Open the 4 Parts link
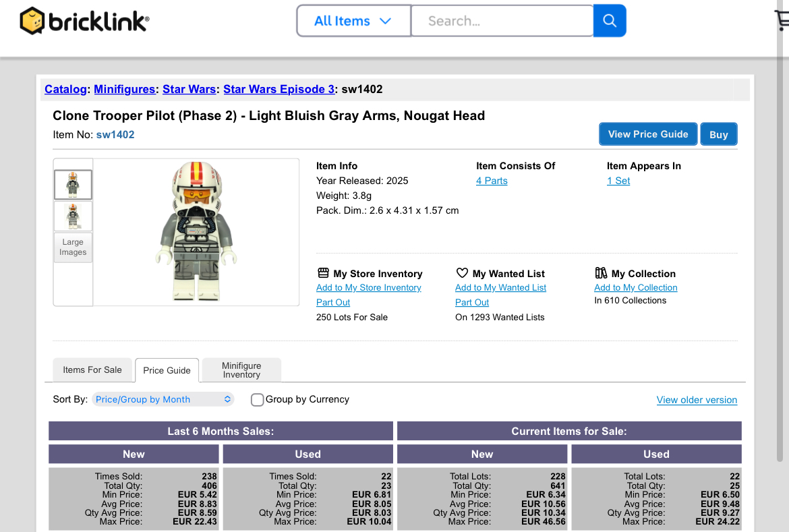The image size is (789, 532). coord(492,181)
